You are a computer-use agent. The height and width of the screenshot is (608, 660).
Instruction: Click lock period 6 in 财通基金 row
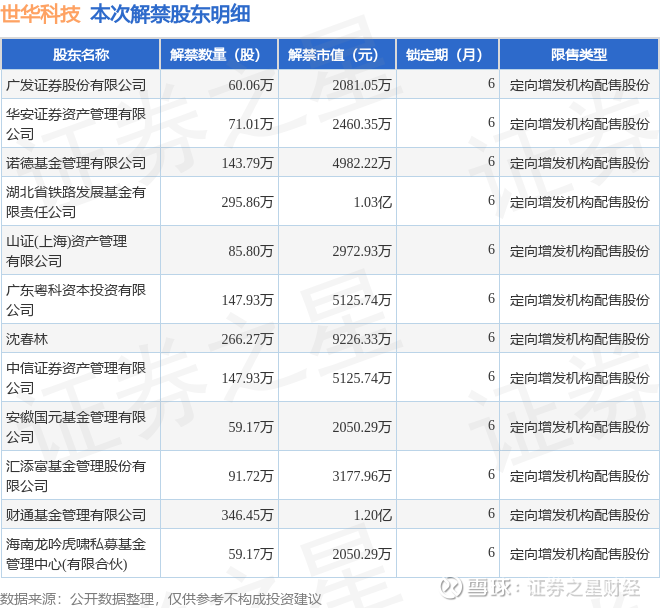click(x=491, y=513)
